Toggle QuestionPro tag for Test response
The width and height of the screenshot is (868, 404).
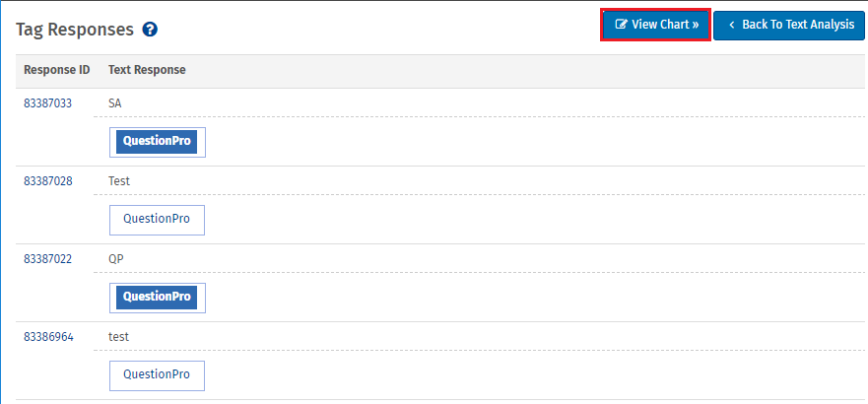157,220
